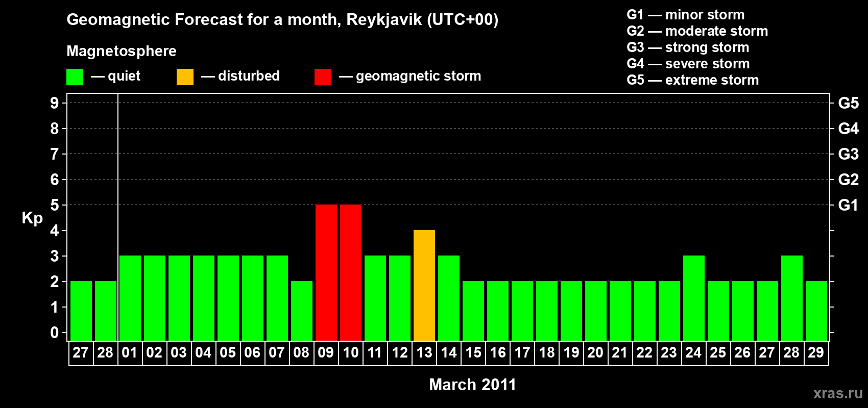Screen dimensions: 868x408
Task: Select the orange bar for March 13
Action: pyautogui.click(x=424, y=285)
